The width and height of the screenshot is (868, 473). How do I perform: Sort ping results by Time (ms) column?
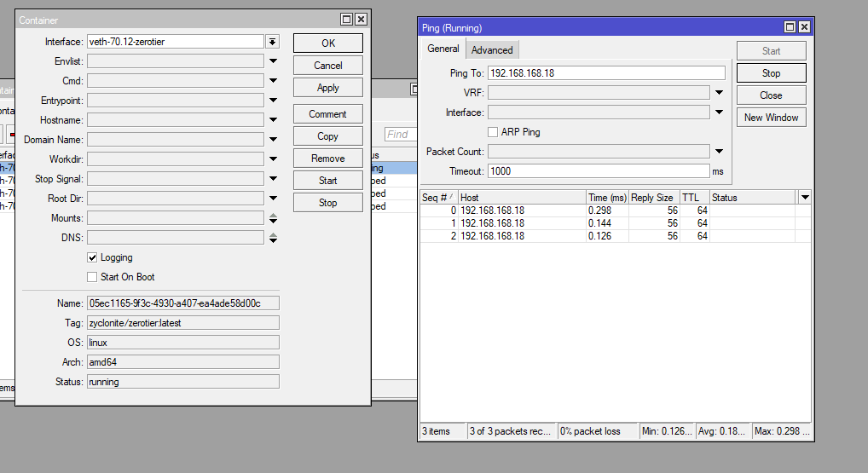607,197
